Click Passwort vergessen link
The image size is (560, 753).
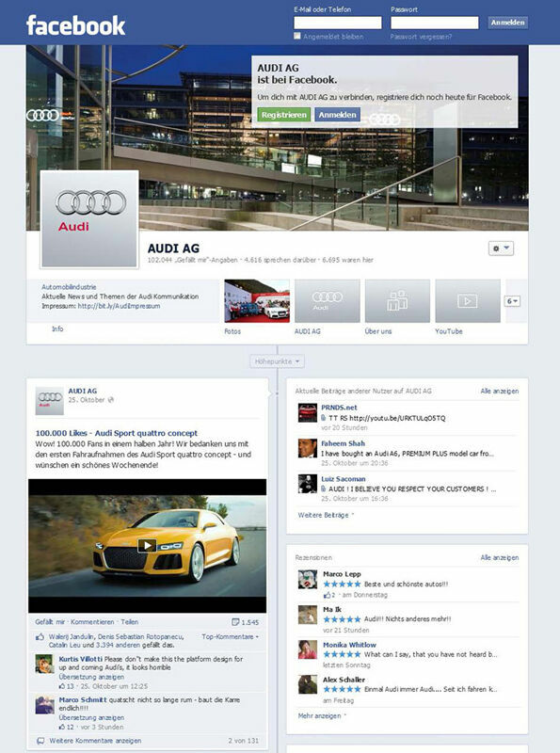(421, 37)
